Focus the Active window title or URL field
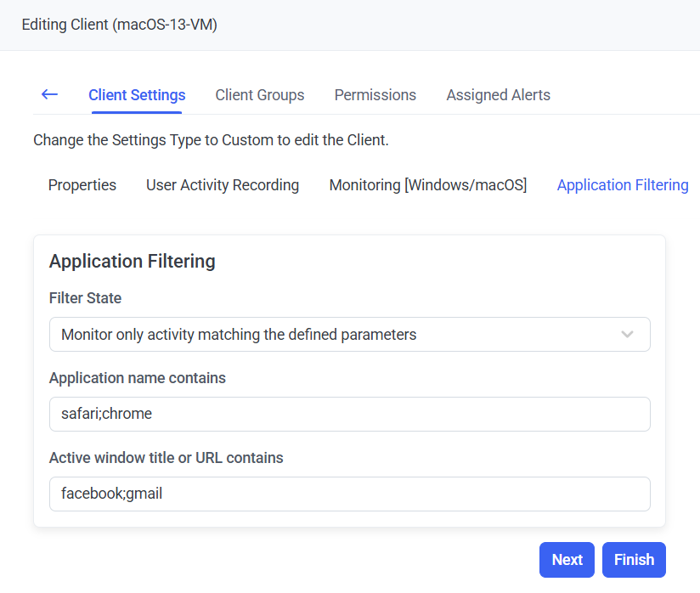 [x=349, y=494]
